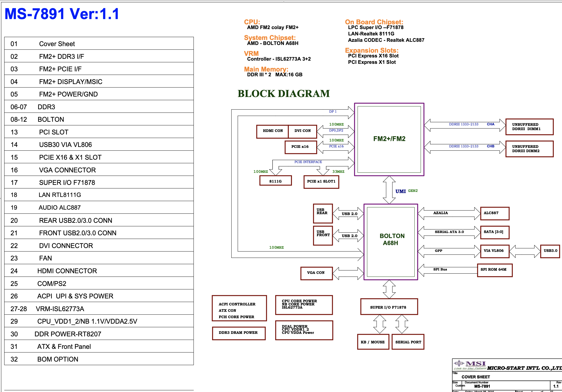The image size is (562, 392).
Task: Click the SERIAL PORT block
Action: (408, 342)
